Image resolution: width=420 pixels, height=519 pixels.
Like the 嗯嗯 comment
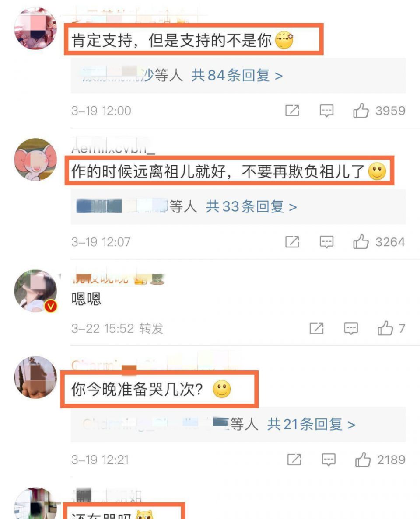(x=385, y=328)
